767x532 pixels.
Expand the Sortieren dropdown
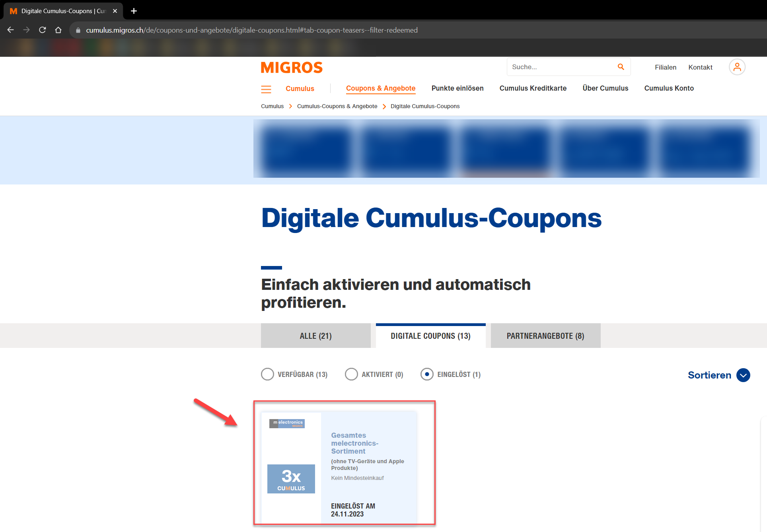(x=743, y=375)
